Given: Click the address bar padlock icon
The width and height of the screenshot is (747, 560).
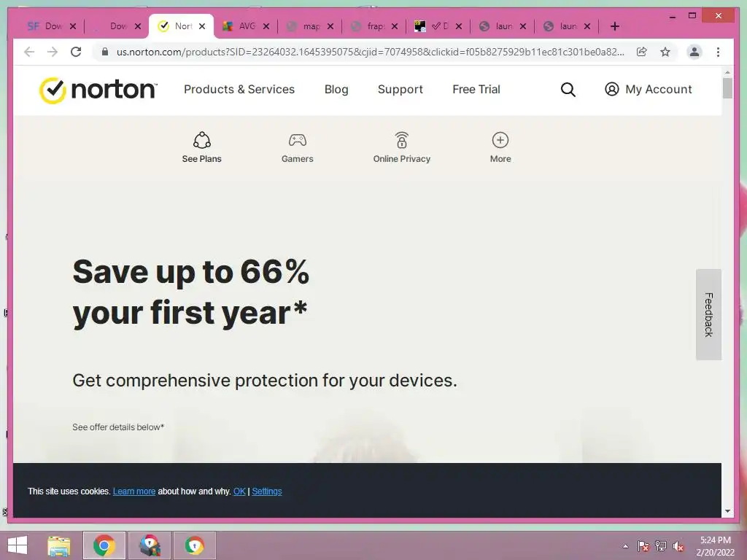Looking at the screenshot, I should tap(105, 52).
